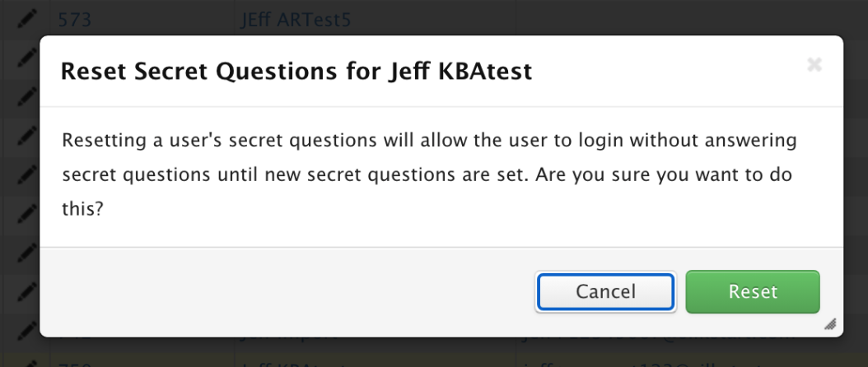Viewport: 868px width, 367px height.
Task: Click the confirmation message paragraph
Action: coord(429,174)
